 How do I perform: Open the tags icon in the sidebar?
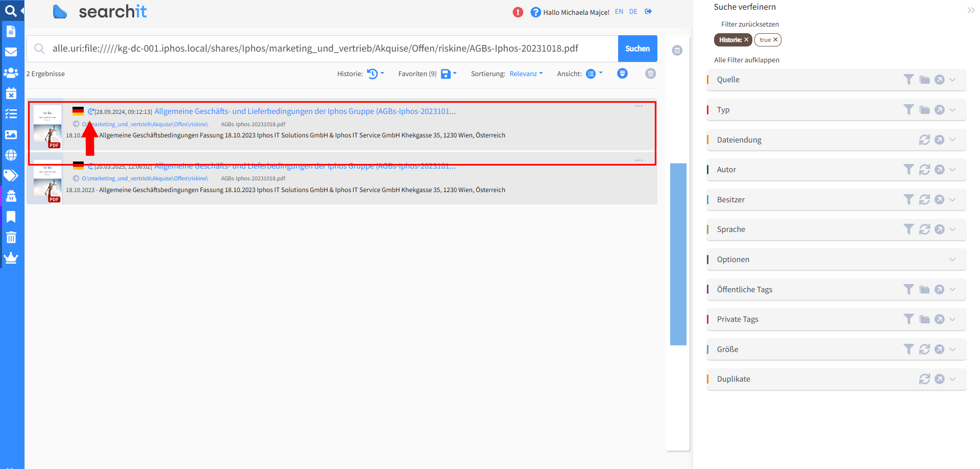pos(11,175)
